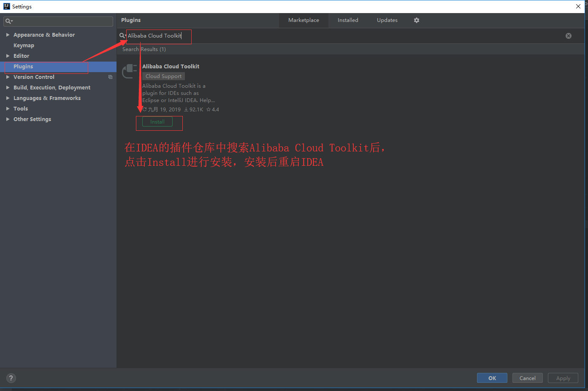Open the Alibaba Cloud Toolkit plugin title

pyautogui.click(x=171, y=66)
